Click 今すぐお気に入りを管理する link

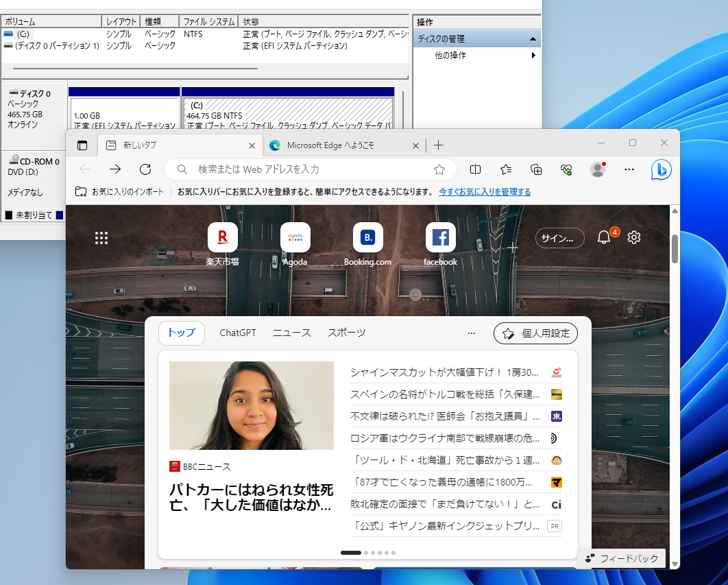point(485,191)
